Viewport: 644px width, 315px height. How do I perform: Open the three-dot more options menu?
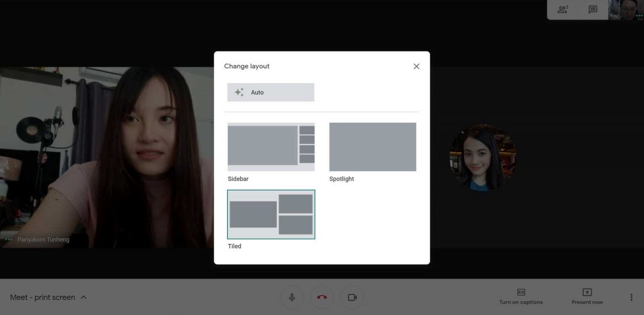point(631,297)
